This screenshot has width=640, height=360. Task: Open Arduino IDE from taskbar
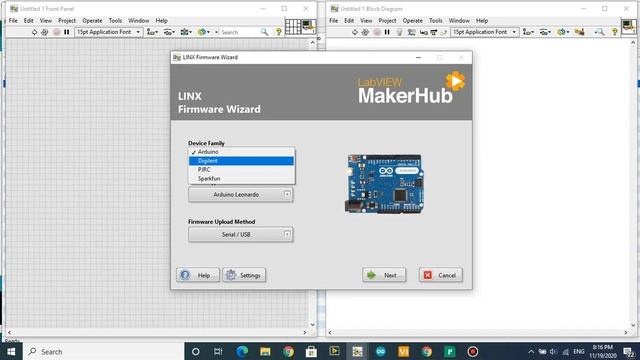(x=380, y=351)
